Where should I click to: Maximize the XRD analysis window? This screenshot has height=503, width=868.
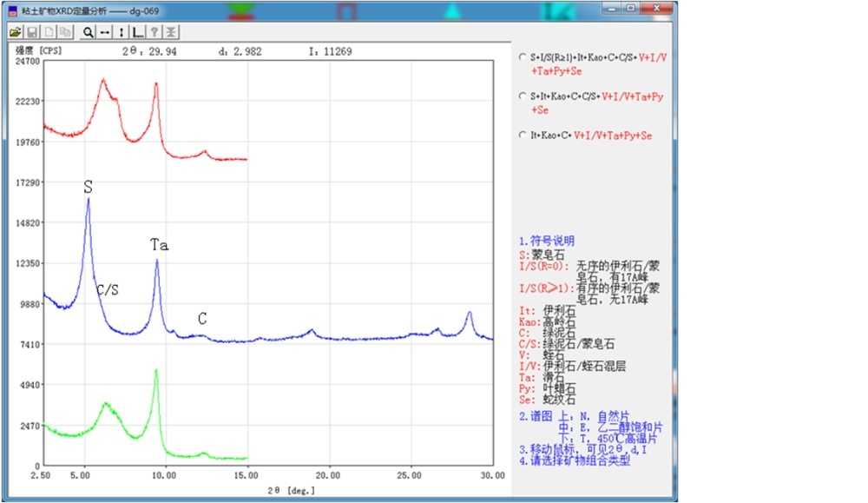pyautogui.click(x=629, y=9)
